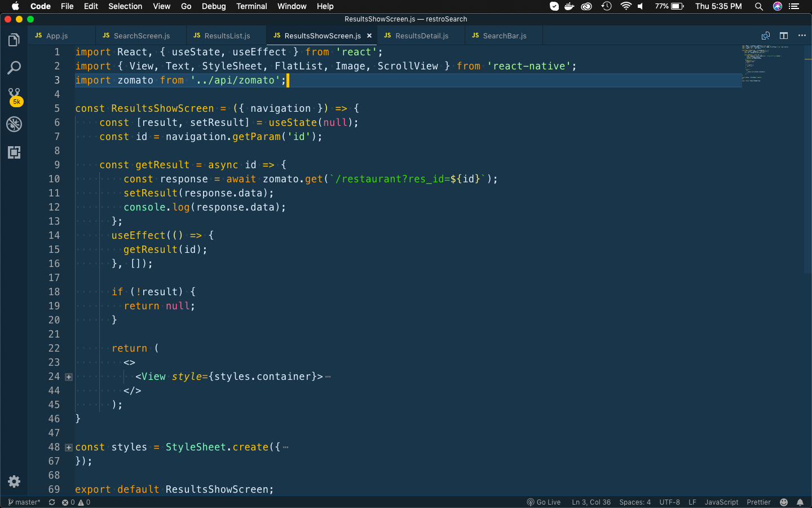Change end of line sequence LF
The width and height of the screenshot is (812, 508).
[x=692, y=502]
